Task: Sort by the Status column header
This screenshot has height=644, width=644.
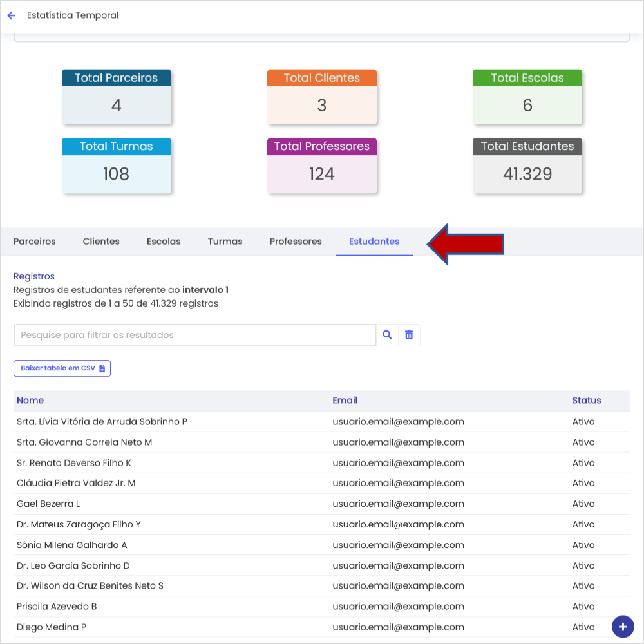Action: [587, 401]
